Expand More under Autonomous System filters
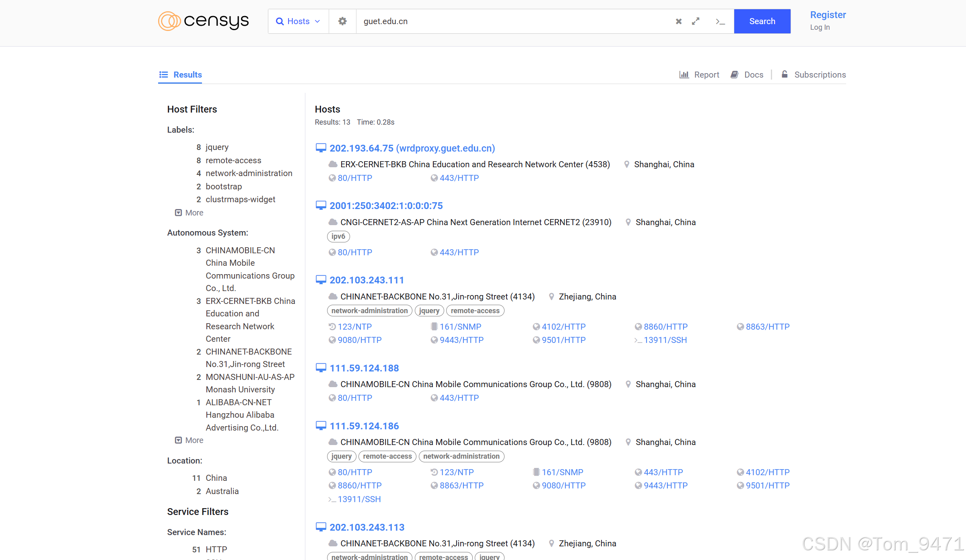 pos(189,440)
